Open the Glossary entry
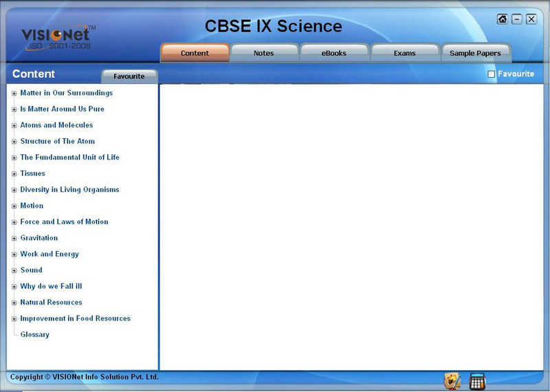 coord(35,335)
